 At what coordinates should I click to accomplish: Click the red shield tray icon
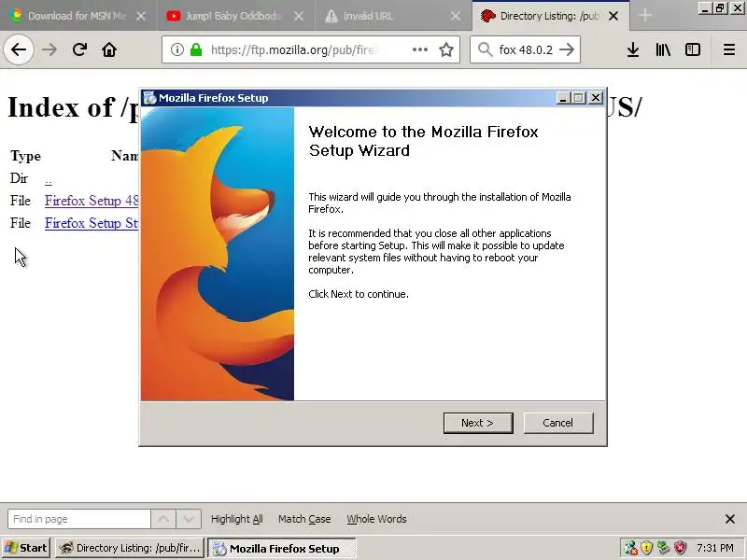(x=680, y=548)
